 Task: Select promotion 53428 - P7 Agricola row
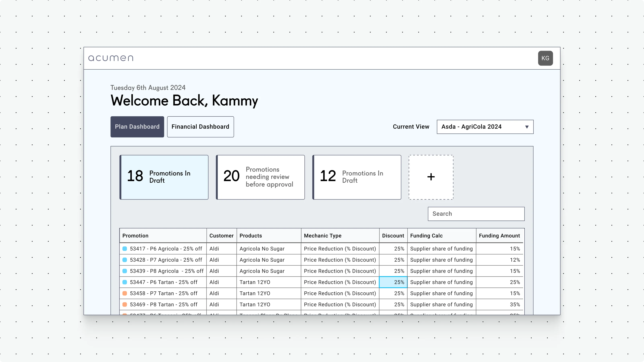(166, 260)
